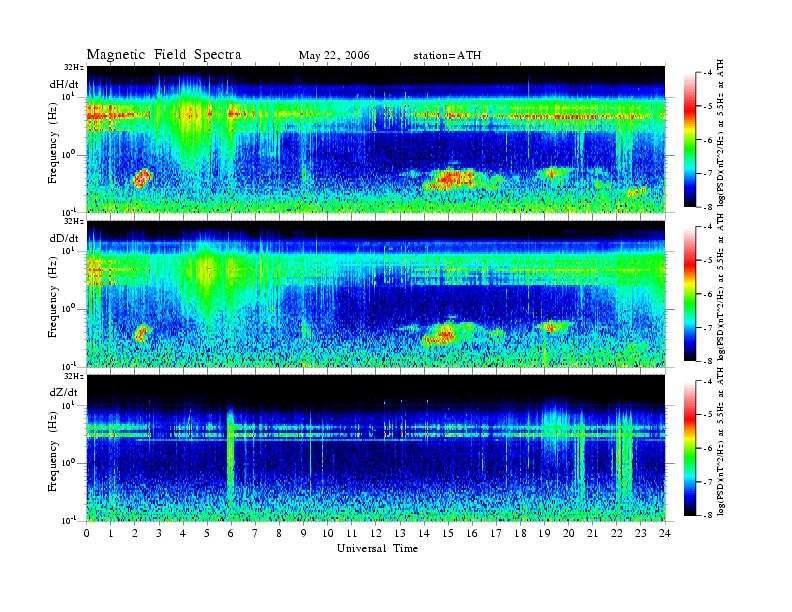Click the "Universal Time" axis title

pos(377,548)
